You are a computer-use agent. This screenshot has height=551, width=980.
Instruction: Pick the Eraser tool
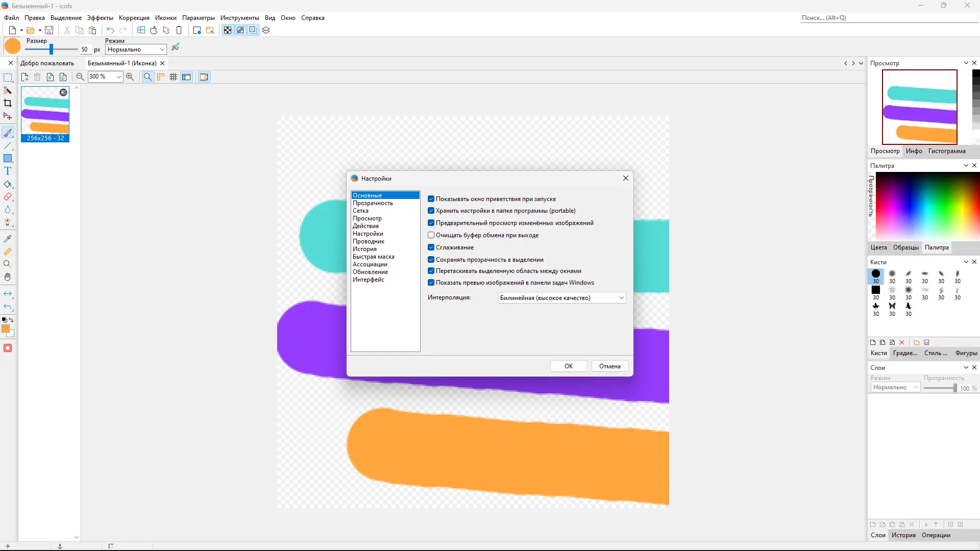point(8,197)
